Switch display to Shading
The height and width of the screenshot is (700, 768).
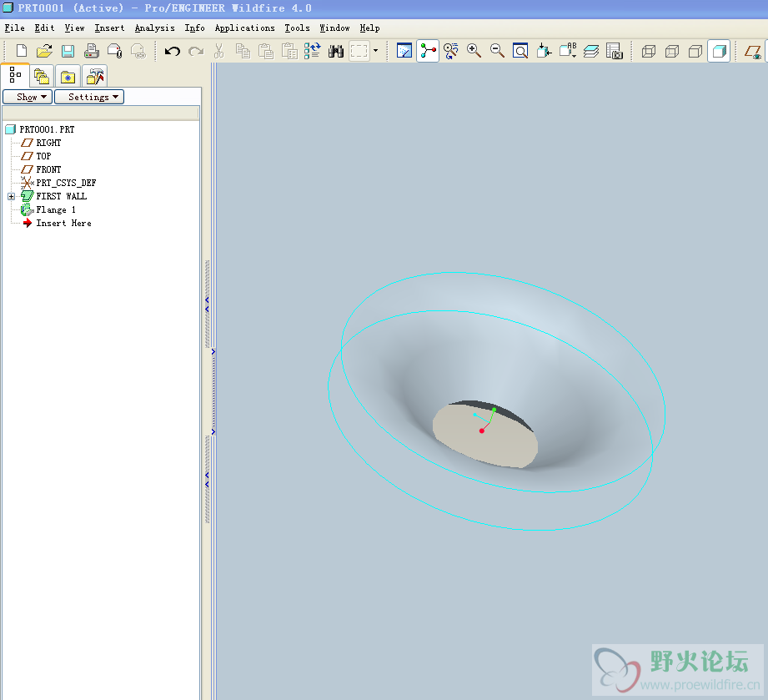pyautogui.click(x=719, y=51)
